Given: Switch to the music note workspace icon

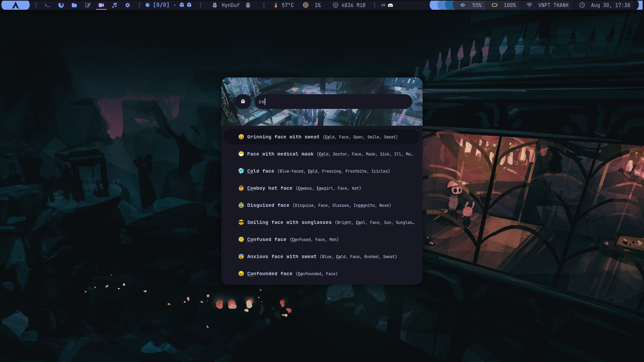Looking at the screenshot, I should (114, 5).
